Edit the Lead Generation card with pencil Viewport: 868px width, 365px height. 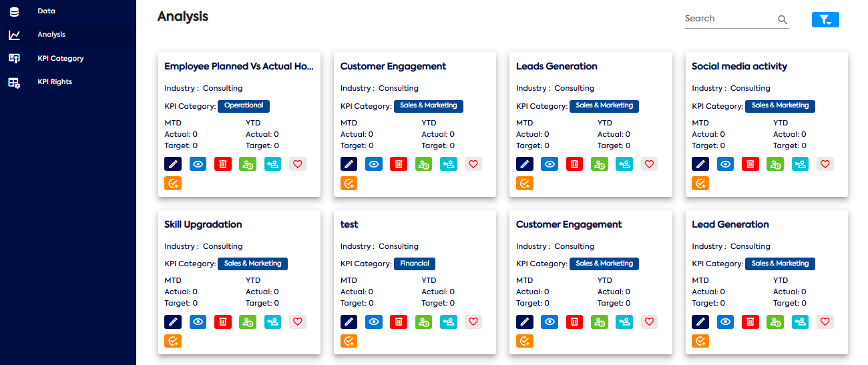[x=700, y=322]
